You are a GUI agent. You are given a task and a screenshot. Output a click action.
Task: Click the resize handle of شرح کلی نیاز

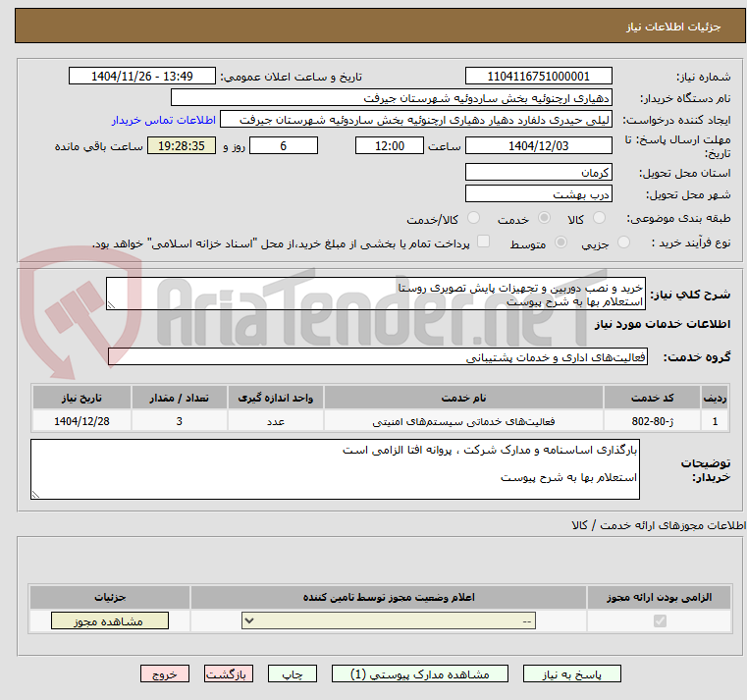pos(111,305)
